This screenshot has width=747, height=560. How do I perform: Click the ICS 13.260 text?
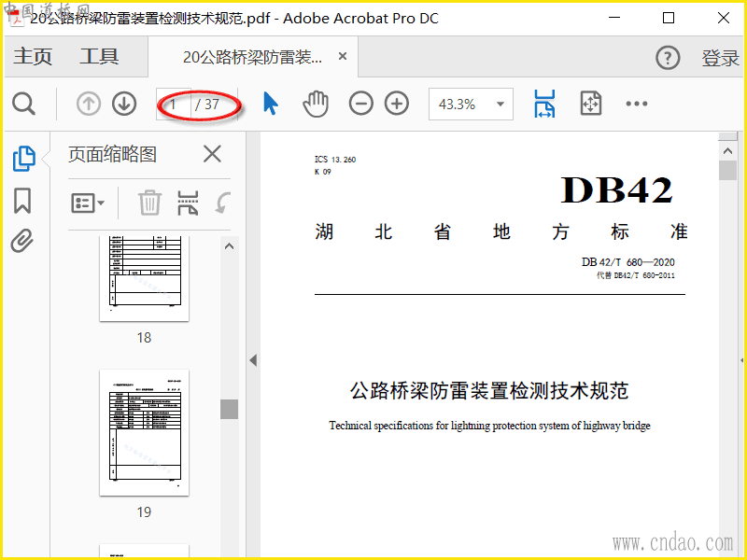pyautogui.click(x=335, y=160)
